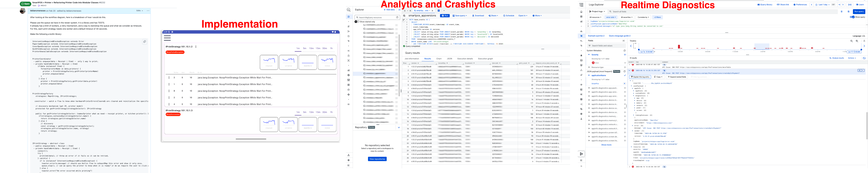Open the hamburger menu in the Android app
The height and width of the screenshot is (173, 868).
(x=167, y=38)
